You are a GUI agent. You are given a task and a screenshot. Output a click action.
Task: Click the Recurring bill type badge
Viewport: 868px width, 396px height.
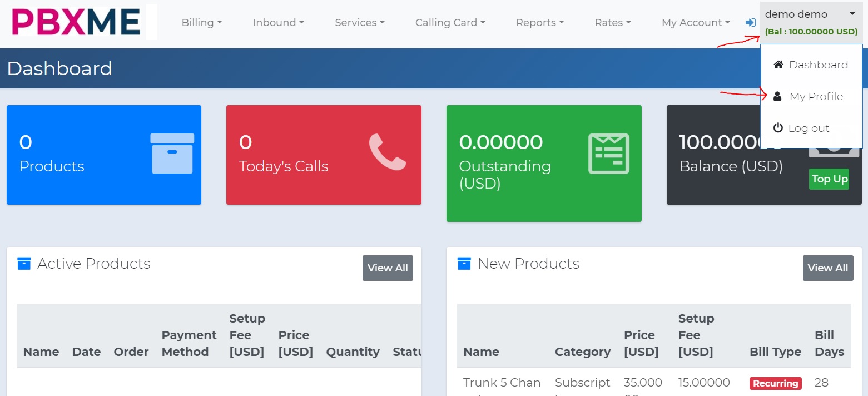coord(775,383)
